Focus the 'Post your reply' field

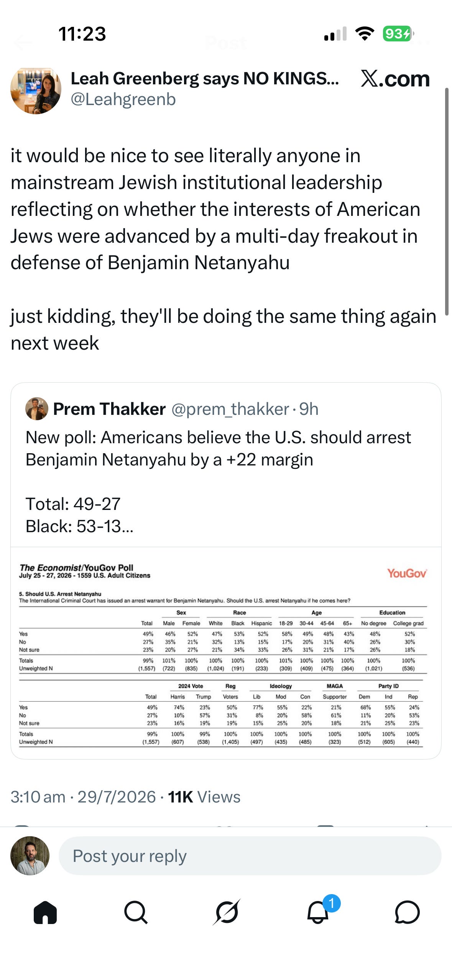tap(250, 856)
